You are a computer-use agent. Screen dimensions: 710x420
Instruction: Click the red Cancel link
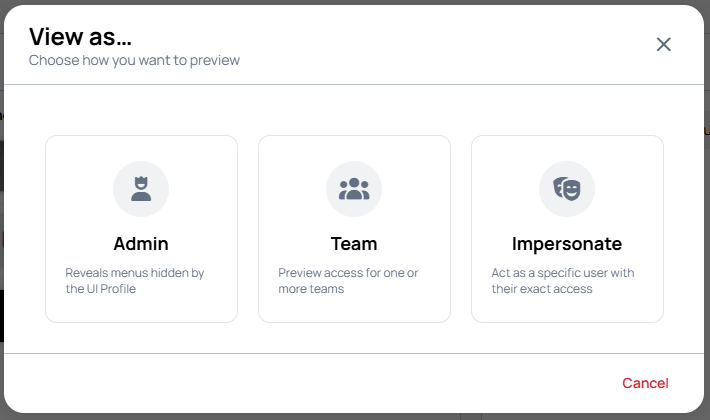645,383
